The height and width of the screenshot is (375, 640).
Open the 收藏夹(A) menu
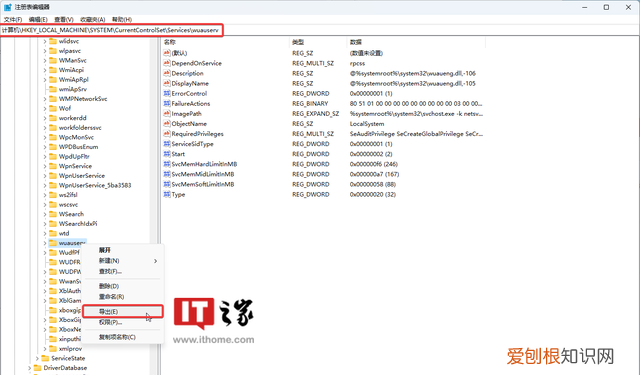(93, 20)
